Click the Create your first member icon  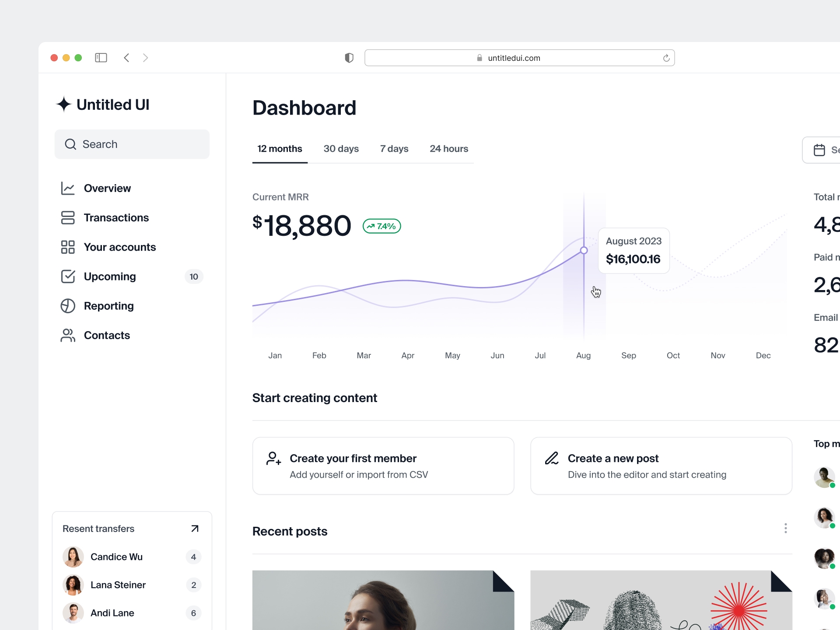click(273, 457)
